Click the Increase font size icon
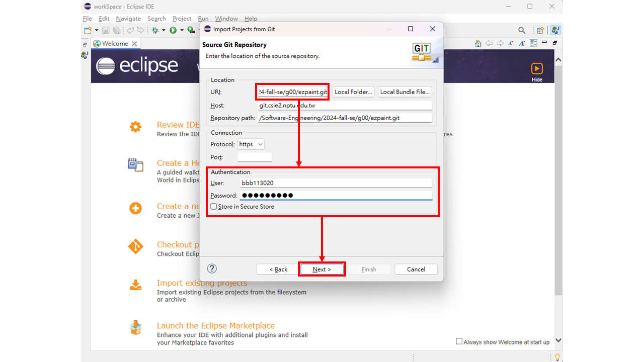The height and width of the screenshot is (362, 644). pos(522,44)
